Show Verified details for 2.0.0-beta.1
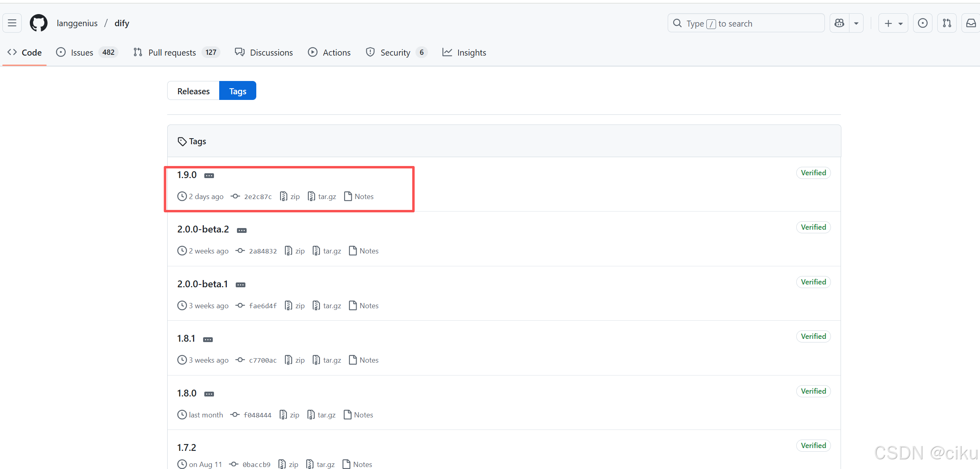Viewport: 980px width, 469px height. click(x=813, y=282)
